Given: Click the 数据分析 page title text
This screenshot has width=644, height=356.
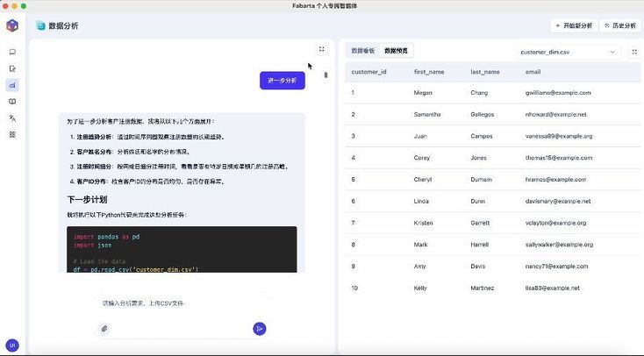Looking at the screenshot, I should coord(63,25).
